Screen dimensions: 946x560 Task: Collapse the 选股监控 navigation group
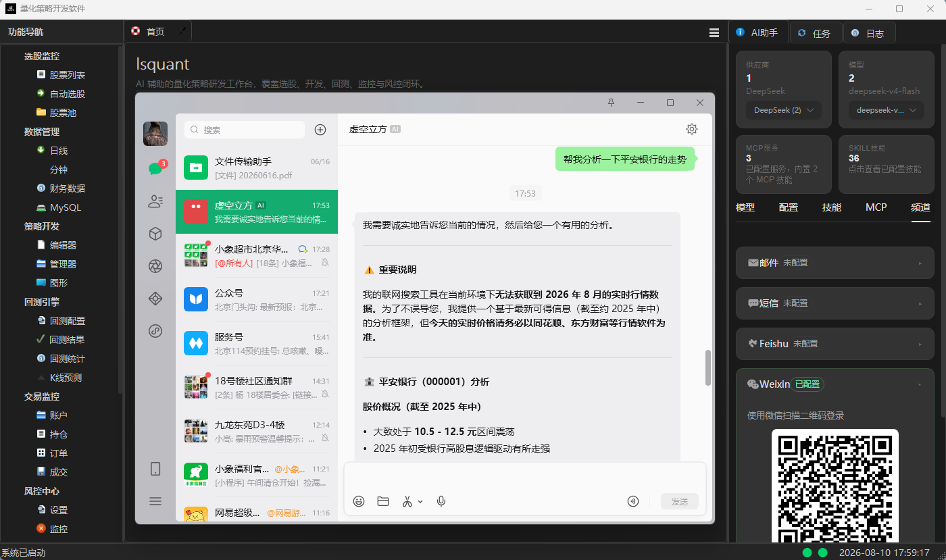click(x=42, y=56)
